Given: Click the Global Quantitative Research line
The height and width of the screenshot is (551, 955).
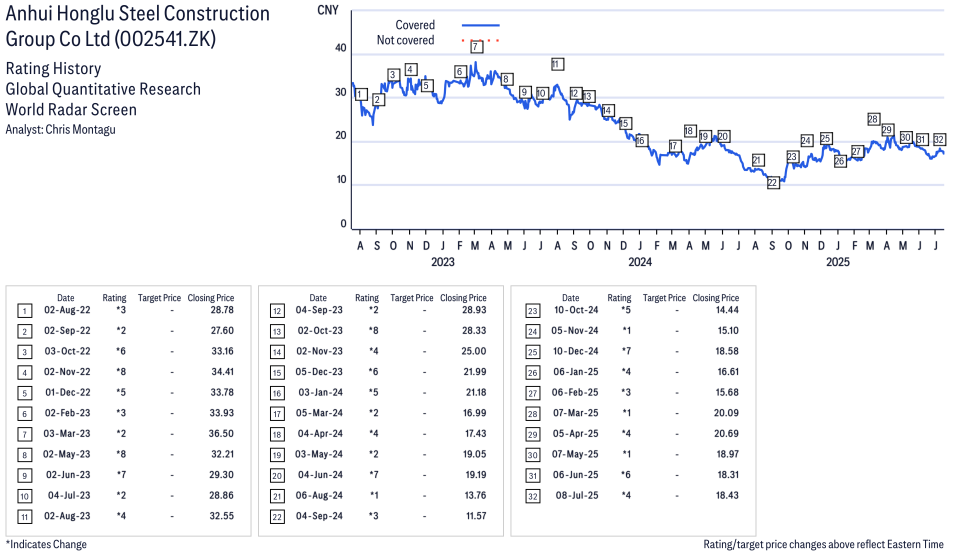Looking at the screenshot, I should (x=103, y=89).
